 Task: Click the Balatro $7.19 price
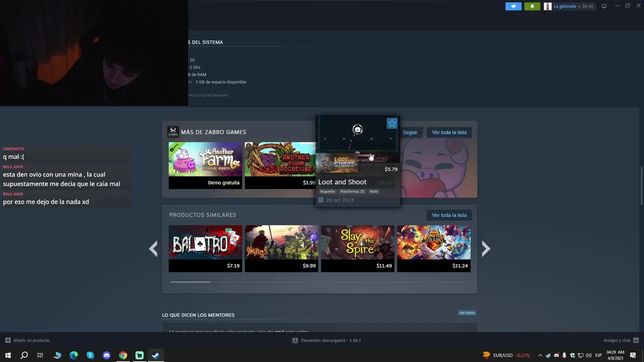click(233, 265)
